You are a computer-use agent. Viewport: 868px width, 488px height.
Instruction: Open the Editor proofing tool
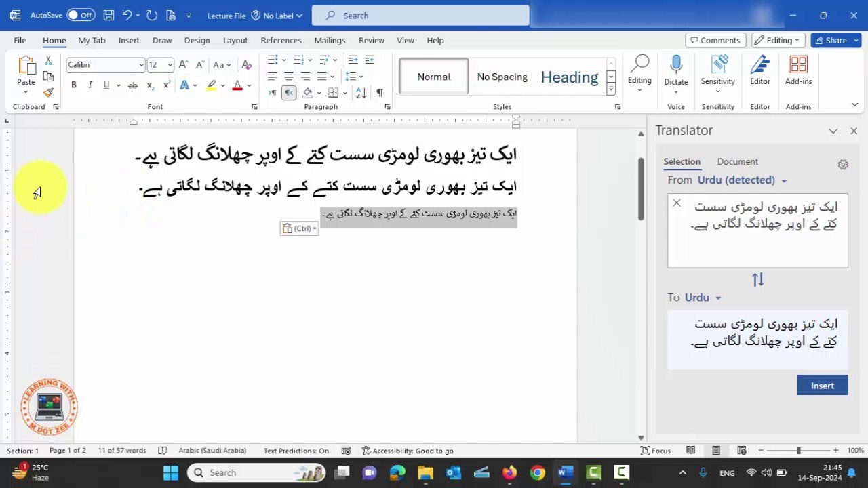760,71
